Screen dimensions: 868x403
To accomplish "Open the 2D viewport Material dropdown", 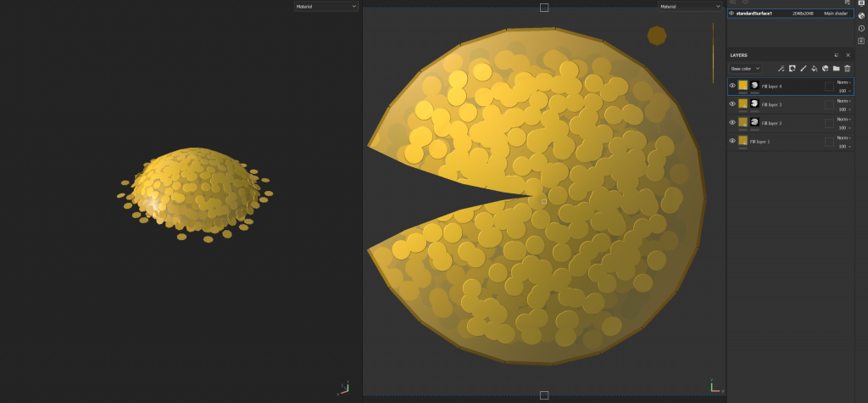I will 690,7.
